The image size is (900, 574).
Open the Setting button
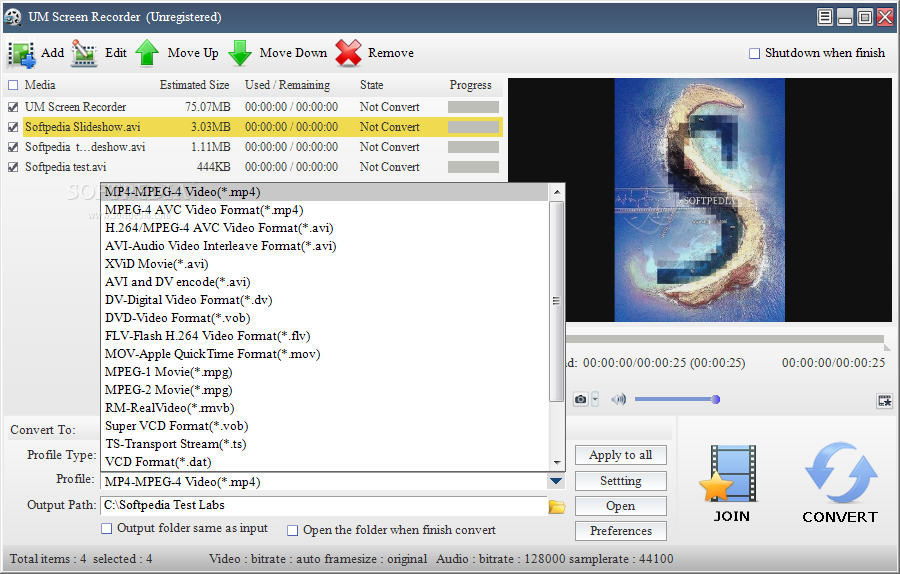click(x=620, y=481)
